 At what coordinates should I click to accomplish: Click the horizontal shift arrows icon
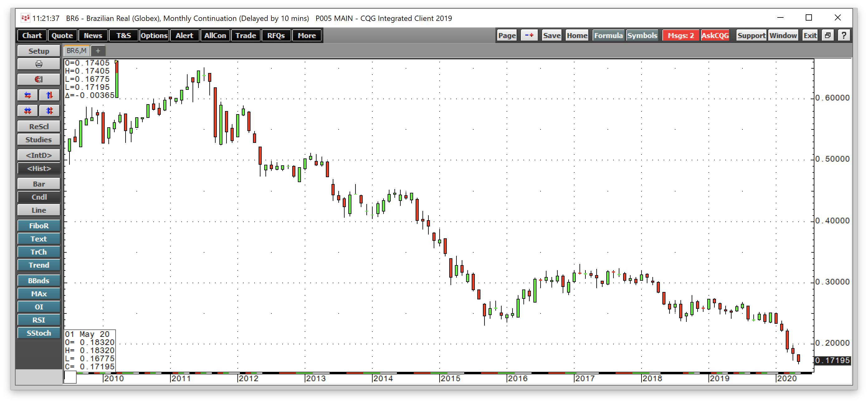click(x=28, y=95)
